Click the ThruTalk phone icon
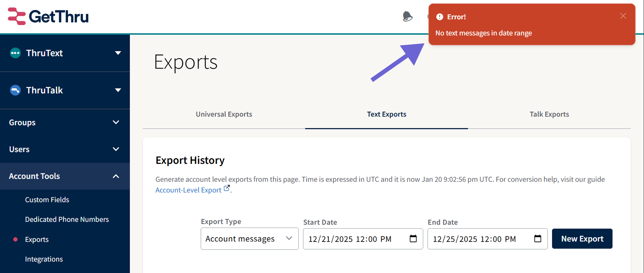The width and height of the screenshot is (644, 273). [15, 90]
